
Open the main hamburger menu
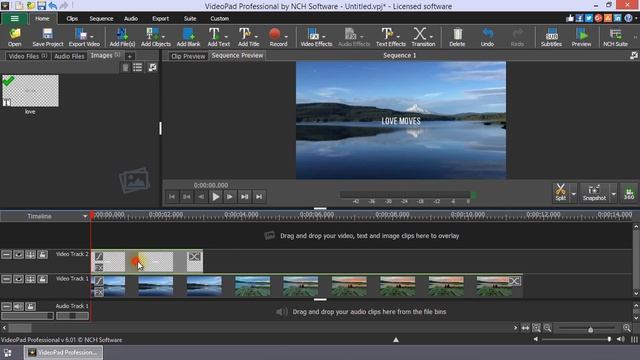tap(14, 18)
